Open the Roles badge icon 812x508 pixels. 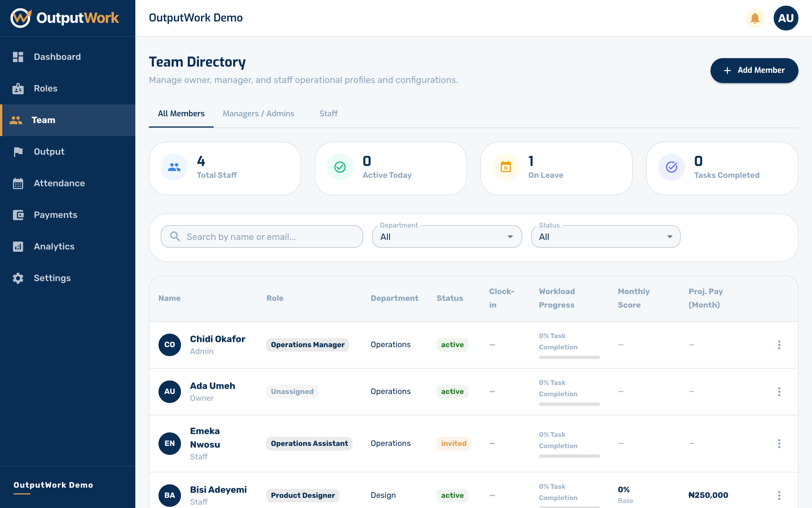click(x=18, y=88)
